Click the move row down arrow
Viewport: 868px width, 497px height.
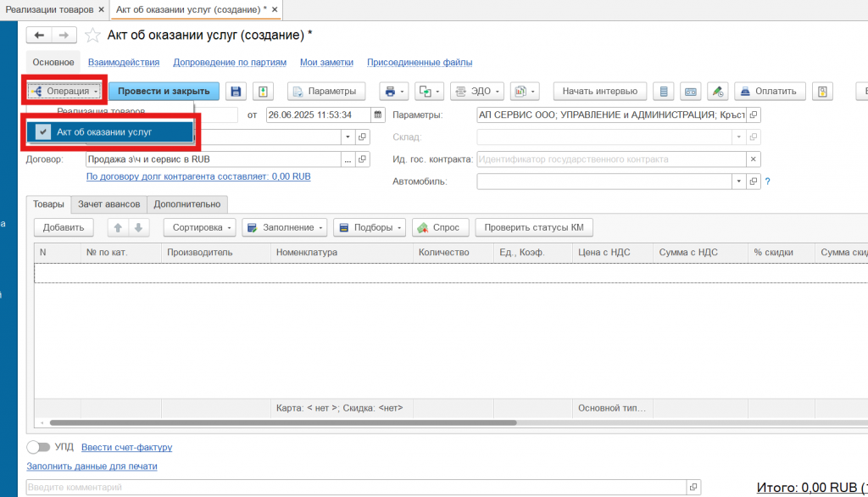[x=138, y=227]
